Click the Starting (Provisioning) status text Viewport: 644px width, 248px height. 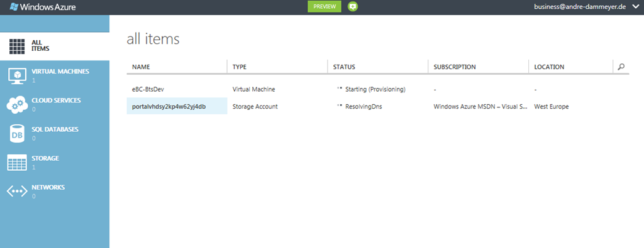pos(375,89)
